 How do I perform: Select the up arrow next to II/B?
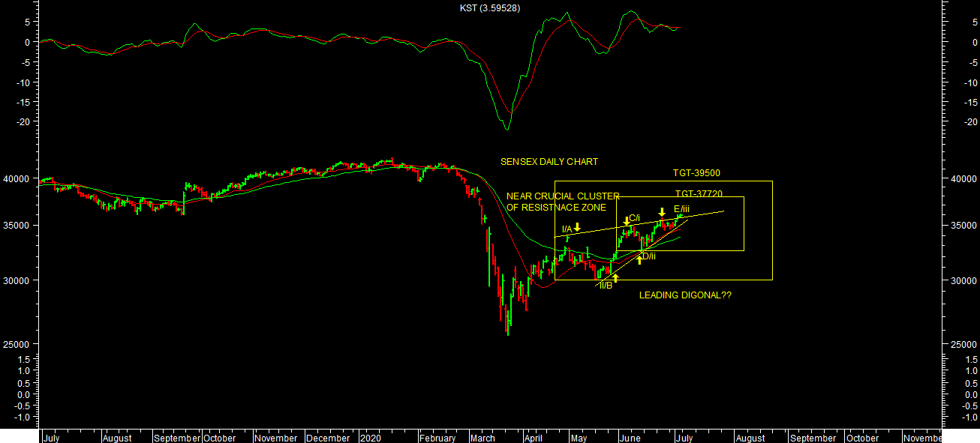click(615, 278)
